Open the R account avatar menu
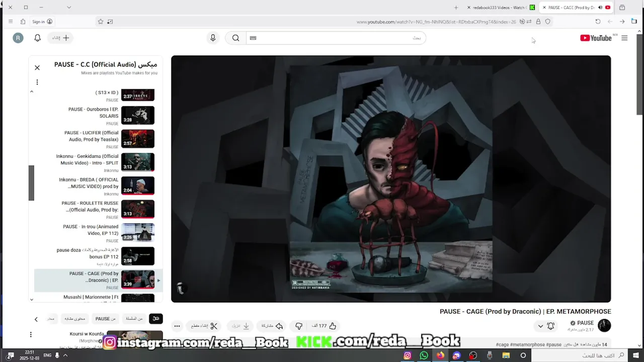Image resolution: width=644 pixels, height=362 pixels. click(18, 38)
